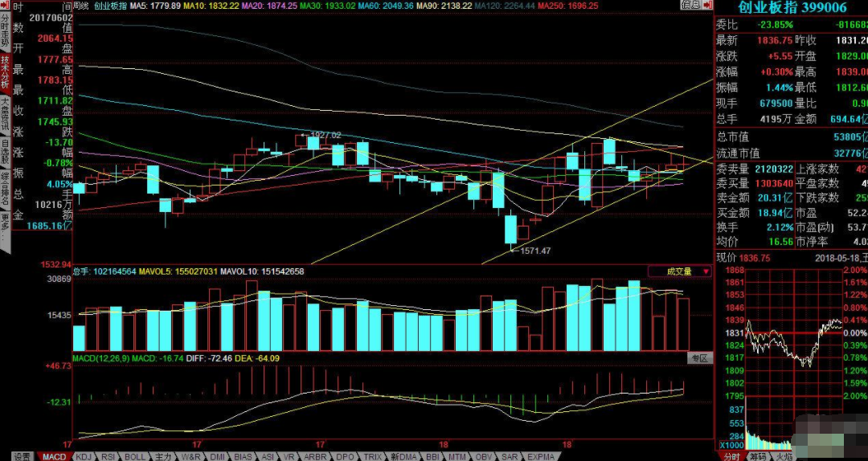Switch to the ASI indicator tab
The width and height of the screenshot is (868, 461).
[x=268, y=456]
